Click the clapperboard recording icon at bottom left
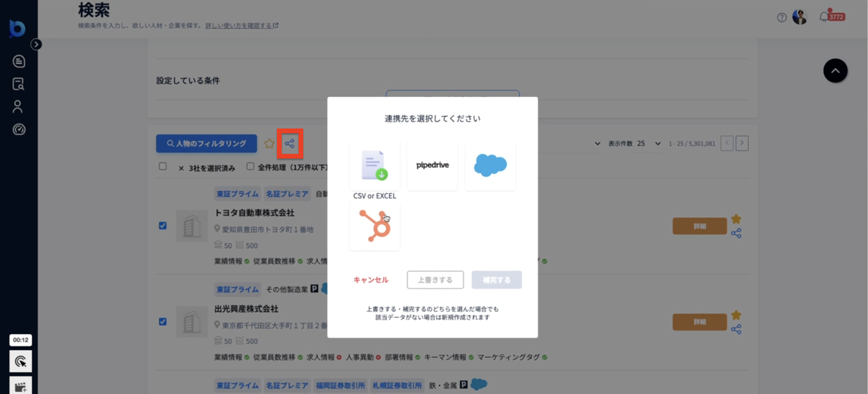 (x=21, y=386)
